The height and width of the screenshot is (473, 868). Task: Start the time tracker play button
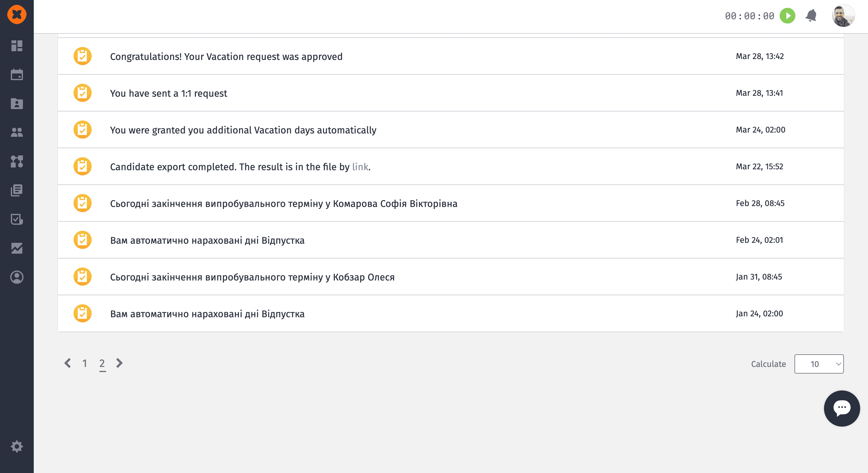point(788,16)
